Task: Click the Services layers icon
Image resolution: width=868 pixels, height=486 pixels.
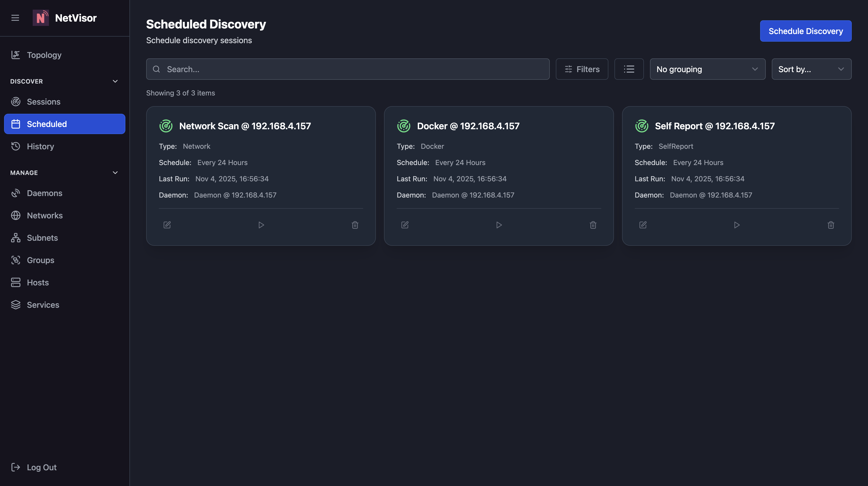Action: [16, 305]
